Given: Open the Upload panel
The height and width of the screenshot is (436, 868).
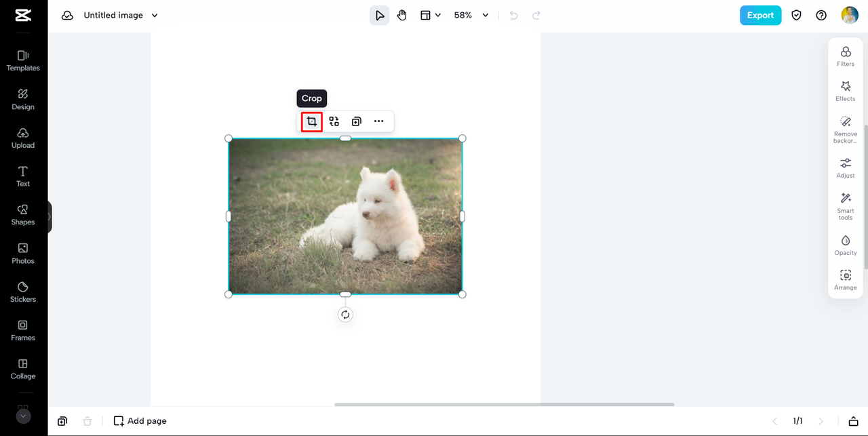Looking at the screenshot, I should pyautogui.click(x=23, y=138).
